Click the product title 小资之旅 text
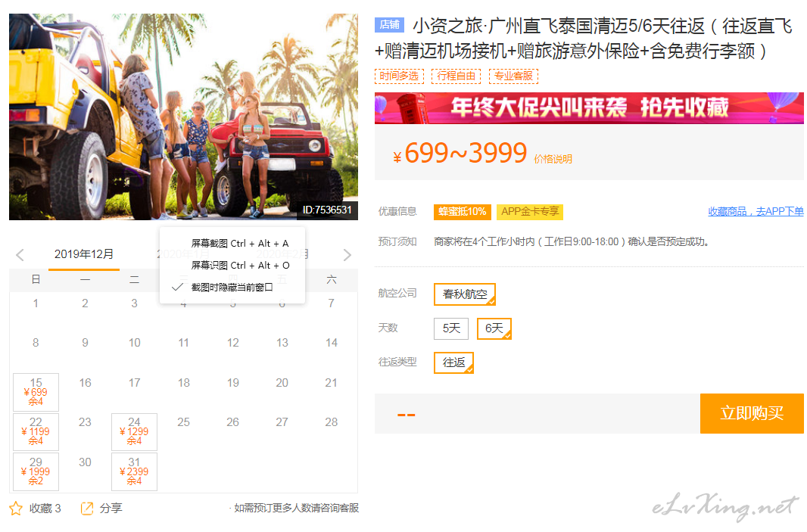807x532 pixels. 584,39
